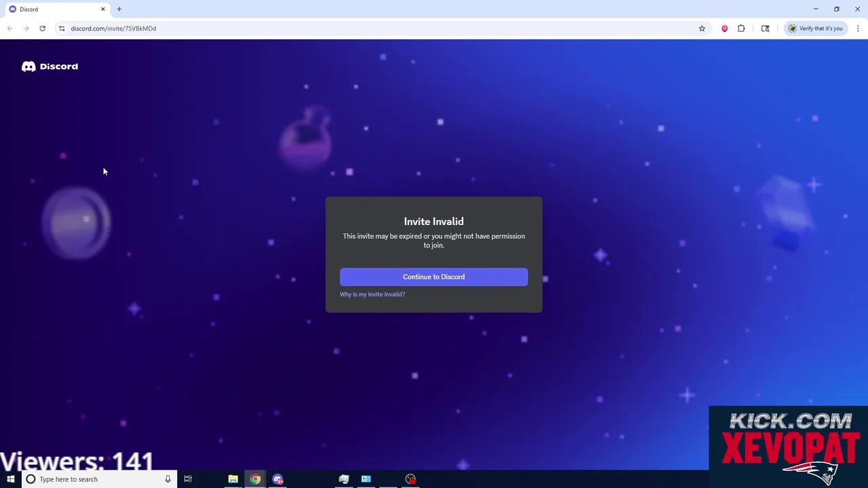
Task: Go back using the browser back arrow
Action: pos(9,28)
